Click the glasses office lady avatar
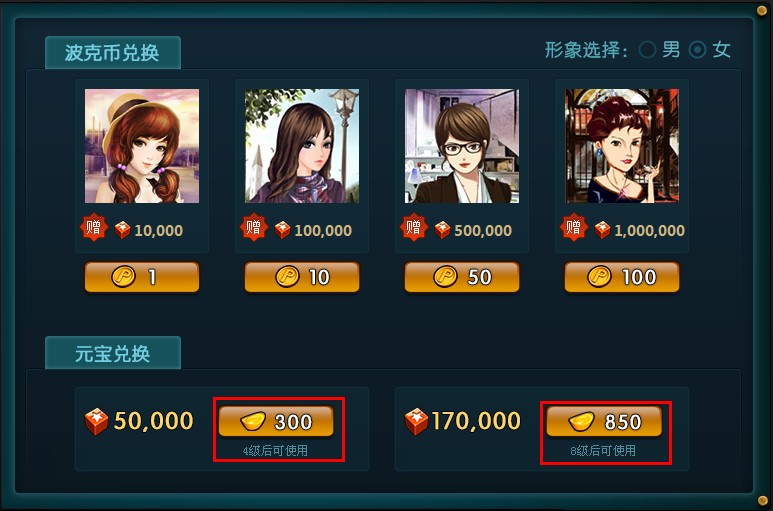This screenshot has height=511, width=773. [x=462, y=146]
